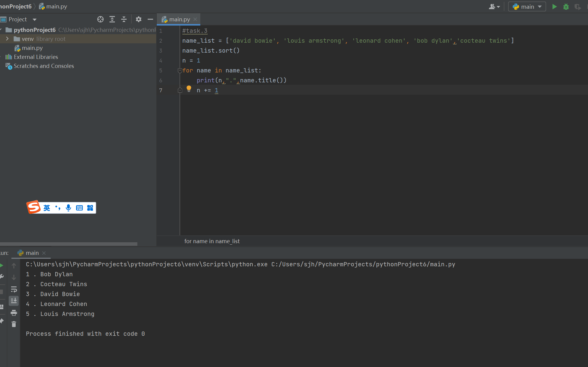588x367 pixels.
Task: Hide the Project tool window
Action: (x=150, y=20)
